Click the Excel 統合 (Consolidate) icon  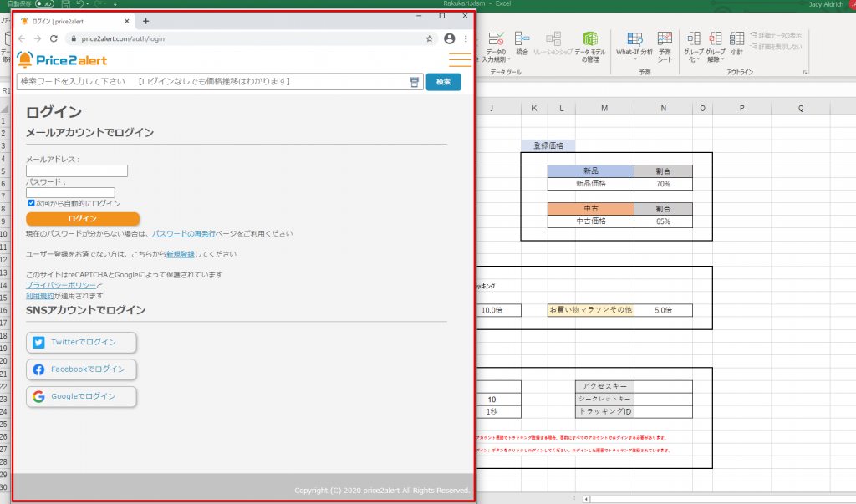click(522, 40)
